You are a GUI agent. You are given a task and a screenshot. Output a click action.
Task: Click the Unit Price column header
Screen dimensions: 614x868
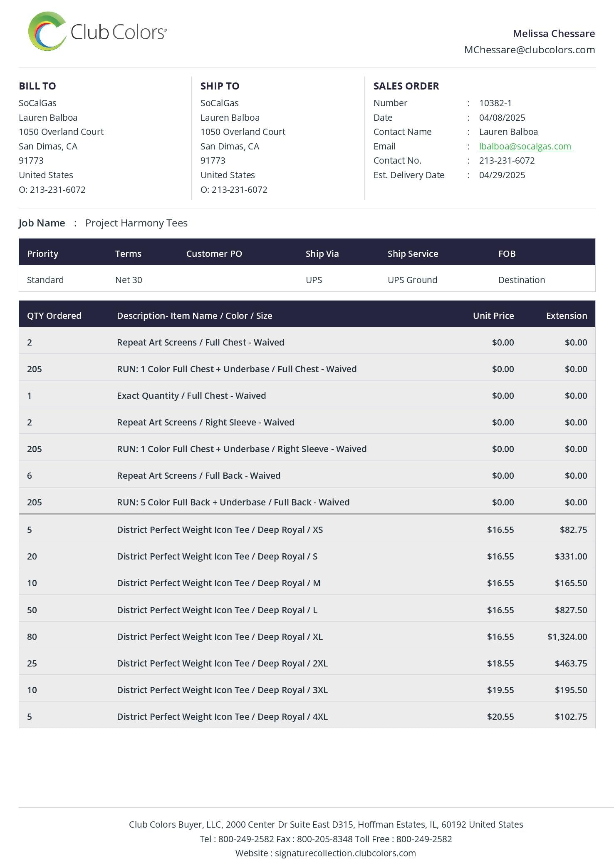point(493,316)
